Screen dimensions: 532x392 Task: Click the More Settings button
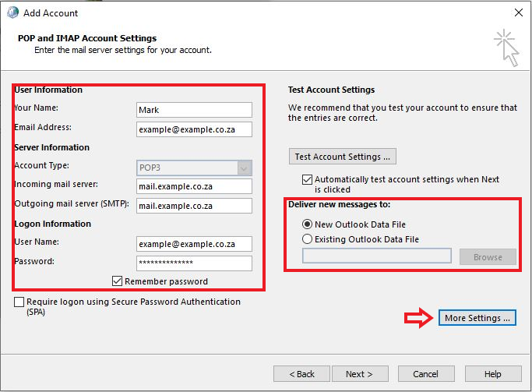pyautogui.click(x=477, y=318)
